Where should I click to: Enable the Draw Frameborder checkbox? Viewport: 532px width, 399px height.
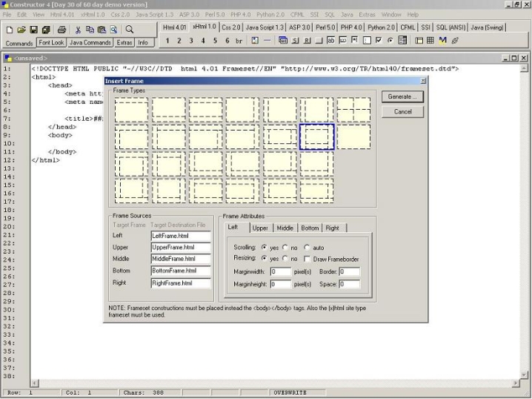click(307, 259)
